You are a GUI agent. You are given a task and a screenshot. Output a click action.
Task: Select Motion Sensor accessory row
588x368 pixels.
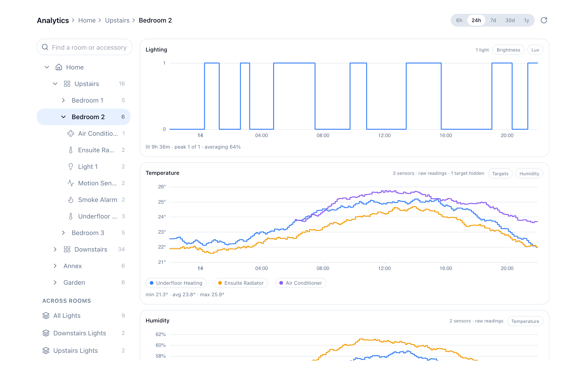point(84,183)
